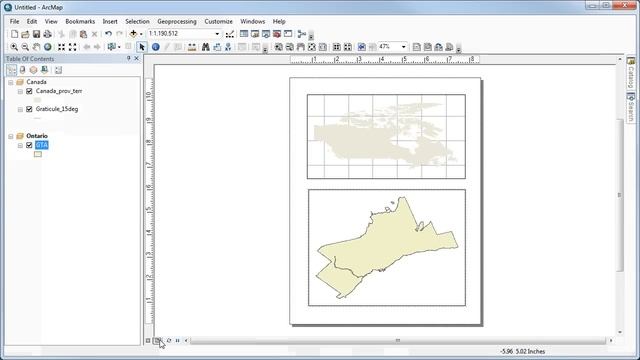The height and width of the screenshot is (360, 640).
Task: Select the Pan hand tool
Action: click(x=36, y=47)
